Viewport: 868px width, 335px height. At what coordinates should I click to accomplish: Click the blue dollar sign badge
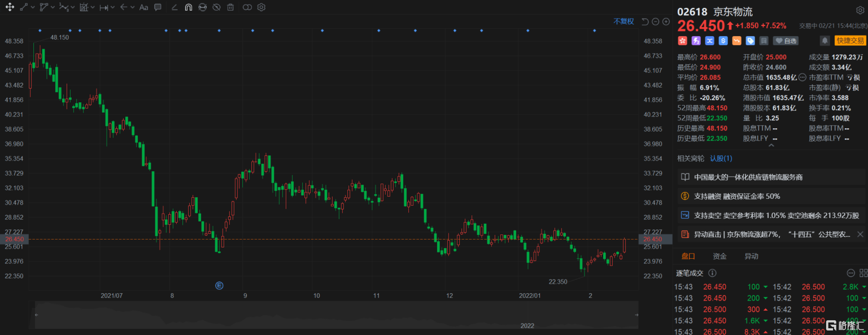click(723, 41)
